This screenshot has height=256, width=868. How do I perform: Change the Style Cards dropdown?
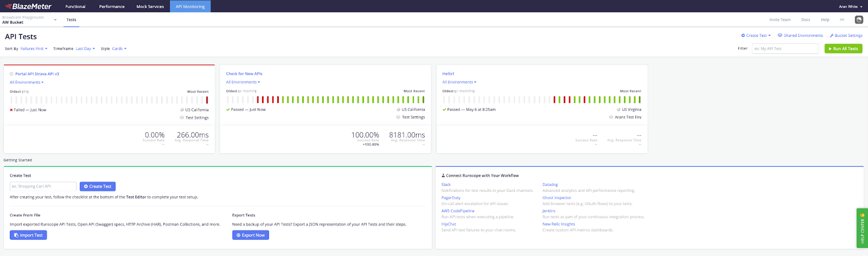pos(119,49)
